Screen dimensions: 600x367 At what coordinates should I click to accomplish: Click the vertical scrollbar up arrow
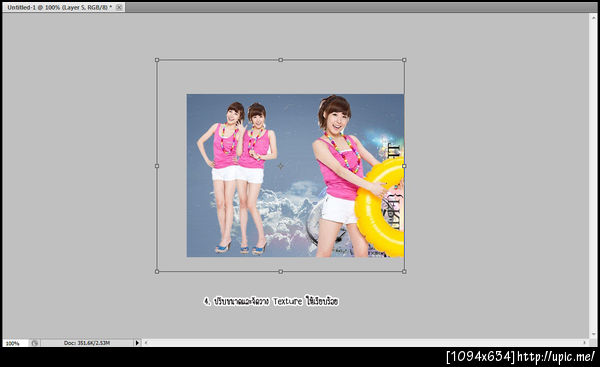(x=593, y=17)
